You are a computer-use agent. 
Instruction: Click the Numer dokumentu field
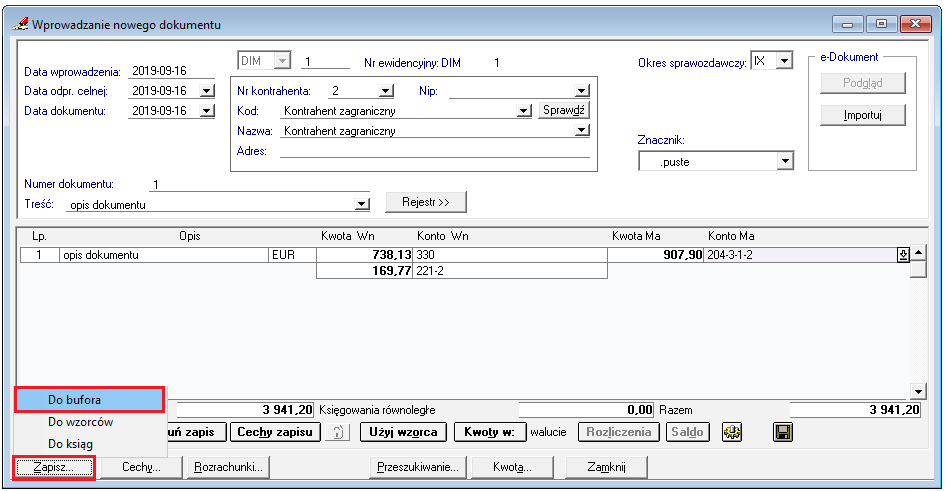tap(259, 185)
